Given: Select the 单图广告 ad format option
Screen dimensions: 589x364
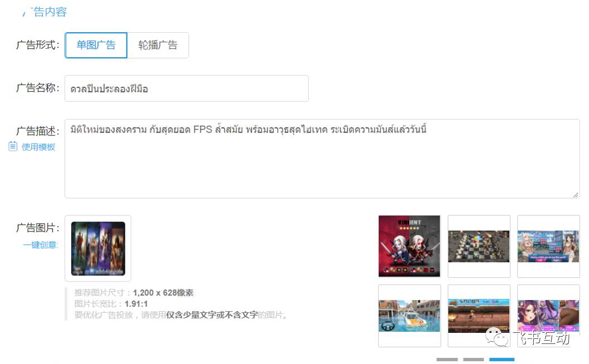Looking at the screenshot, I should [x=96, y=46].
